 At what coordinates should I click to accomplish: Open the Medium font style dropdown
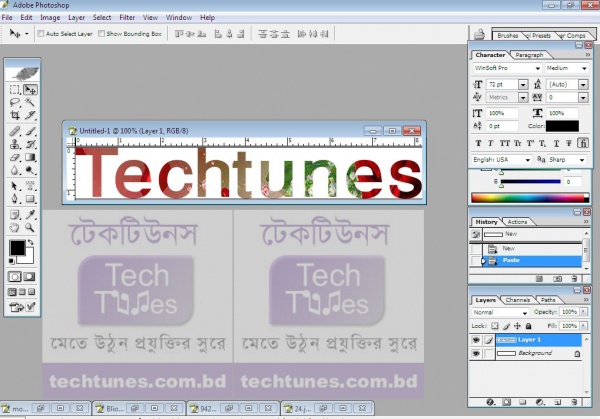[584, 68]
